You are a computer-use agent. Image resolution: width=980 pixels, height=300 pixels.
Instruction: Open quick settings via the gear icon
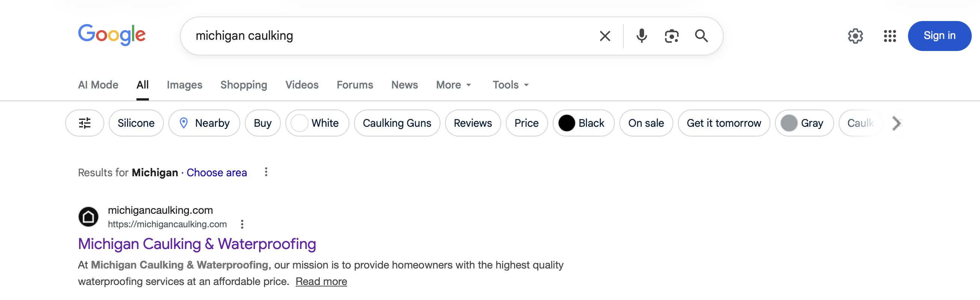856,36
